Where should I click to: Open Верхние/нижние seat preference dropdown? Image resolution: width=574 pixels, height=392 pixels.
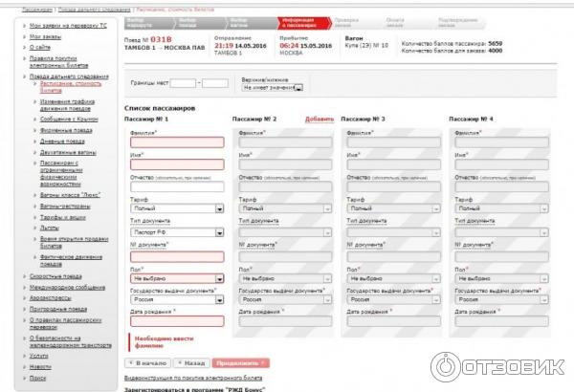click(x=273, y=88)
